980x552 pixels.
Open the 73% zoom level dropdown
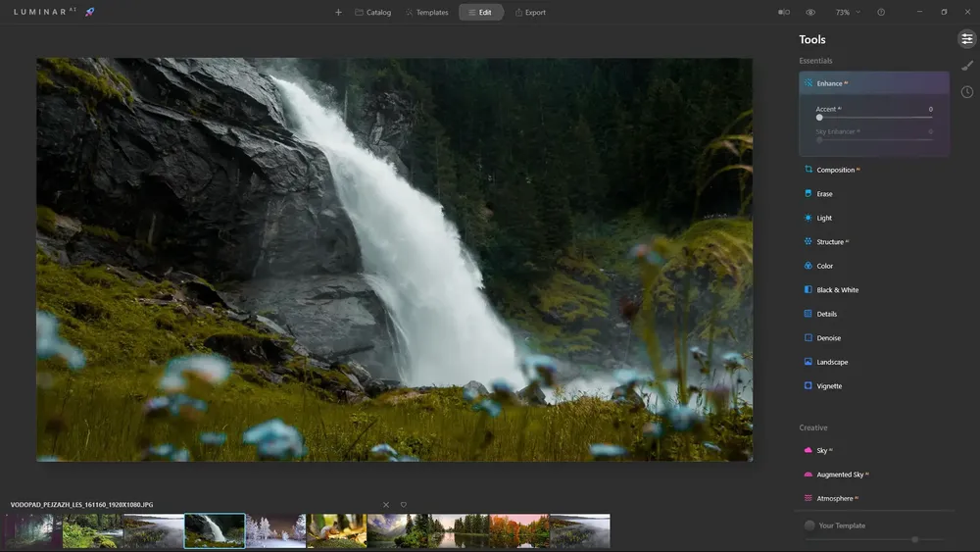848,12
